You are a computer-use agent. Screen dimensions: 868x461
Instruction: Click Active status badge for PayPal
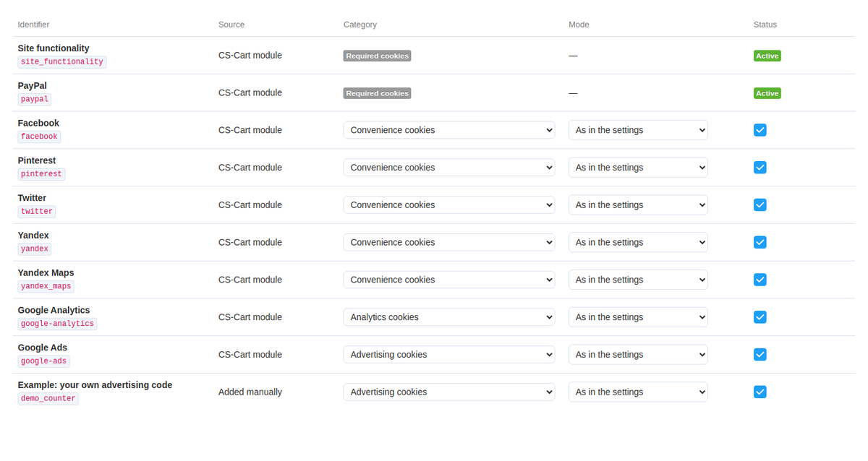[767, 93]
